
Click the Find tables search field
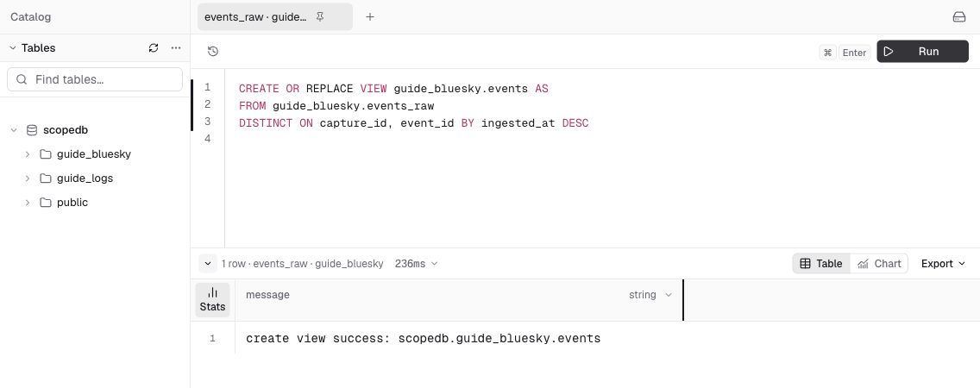95,79
